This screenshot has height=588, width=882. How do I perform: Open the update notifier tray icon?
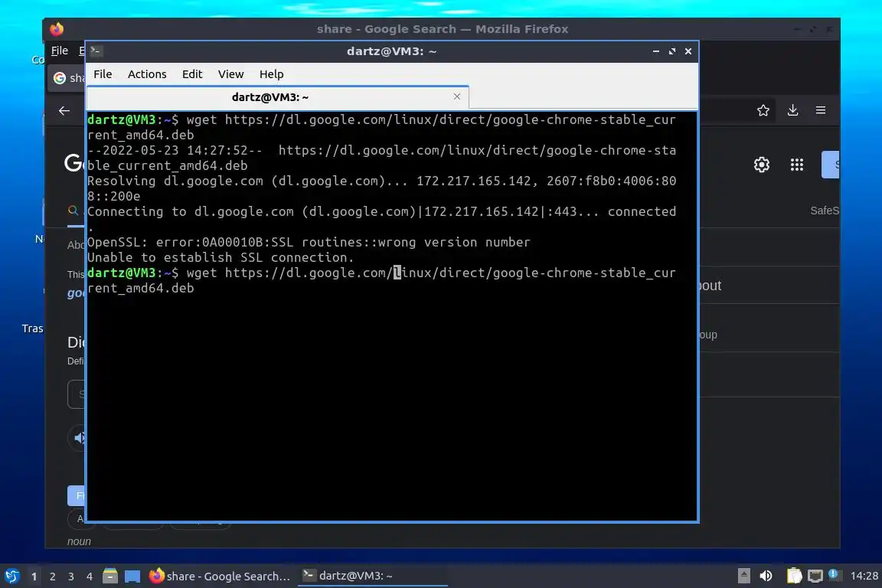pyautogui.click(x=834, y=574)
